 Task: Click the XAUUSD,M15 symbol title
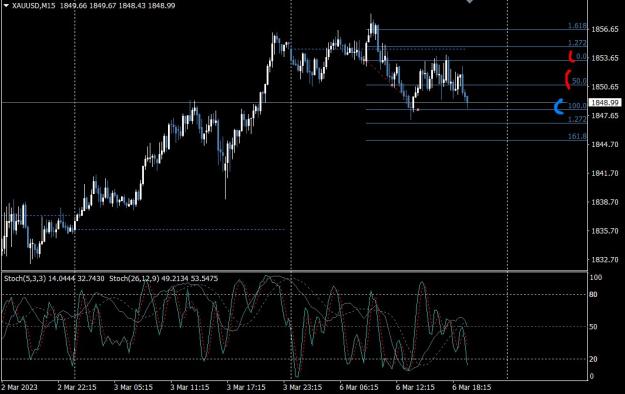(33, 6)
